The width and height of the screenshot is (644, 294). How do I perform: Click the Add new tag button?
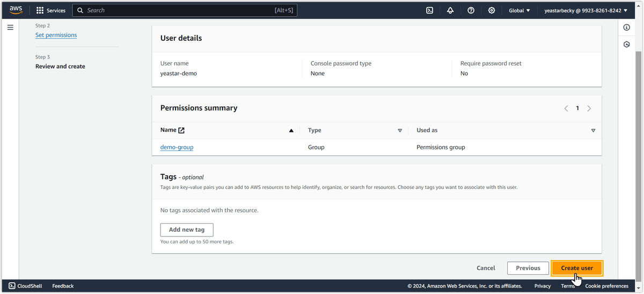click(187, 230)
